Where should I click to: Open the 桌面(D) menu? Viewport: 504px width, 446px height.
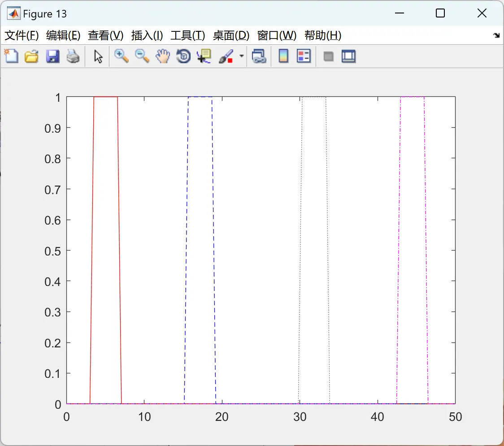pos(231,35)
